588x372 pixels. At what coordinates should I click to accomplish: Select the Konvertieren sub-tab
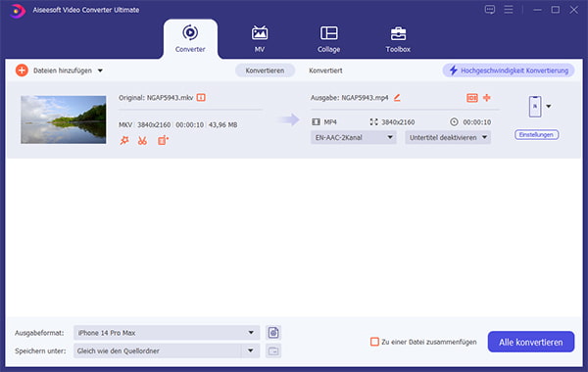pyautogui.click(x=265, y=70)
